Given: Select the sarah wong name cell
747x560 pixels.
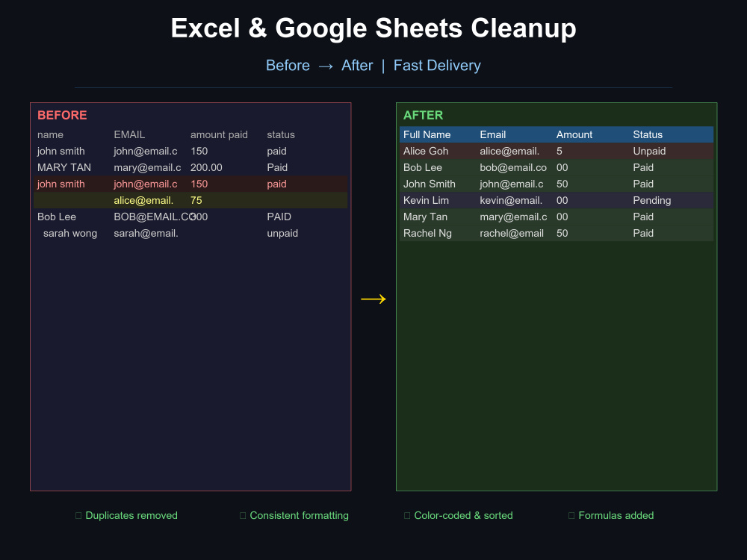Looking at the screenshot, I should 70,233.
